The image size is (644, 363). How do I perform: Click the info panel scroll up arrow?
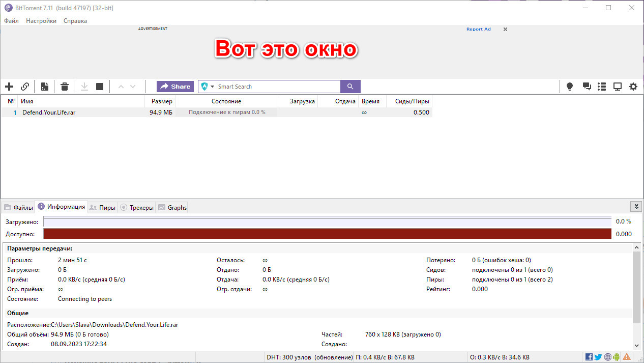[x=636, y=247]
